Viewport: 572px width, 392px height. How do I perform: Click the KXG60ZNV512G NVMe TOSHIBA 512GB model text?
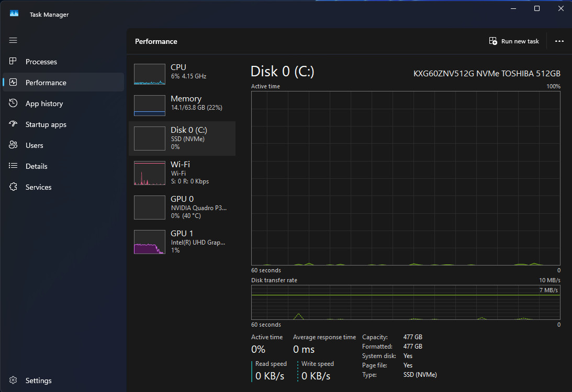click(487, 74)
